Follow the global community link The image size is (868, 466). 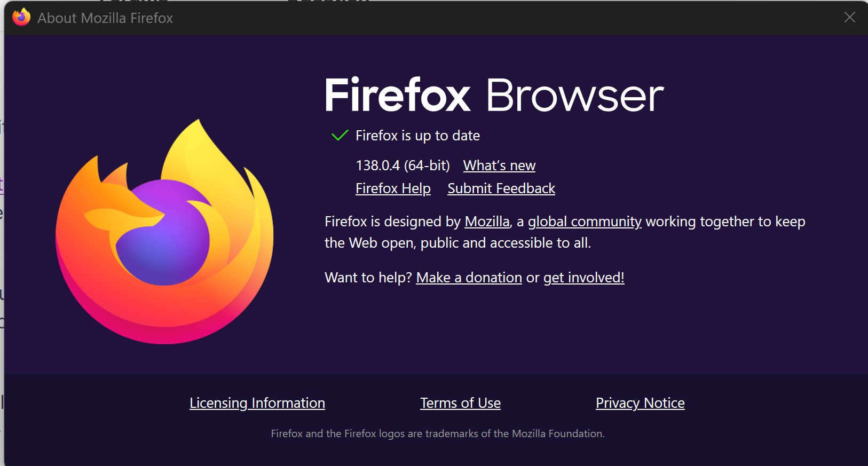[585, 222]
